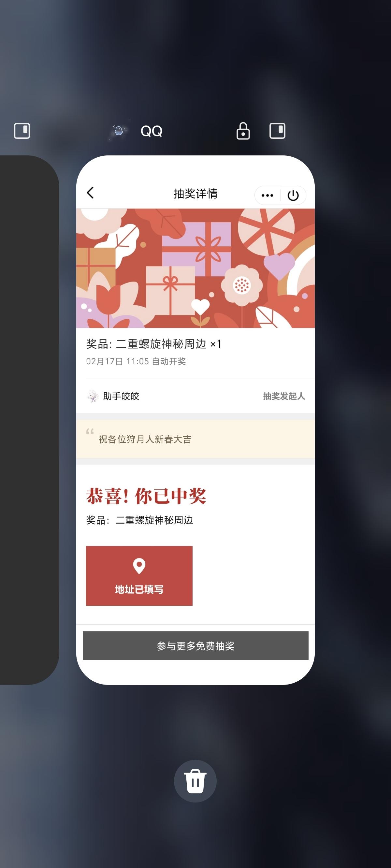Tap the trash icon to clear recent apps
Viewport: 391px width, 868px height.
pyautogui.click(x=195, y=781)
